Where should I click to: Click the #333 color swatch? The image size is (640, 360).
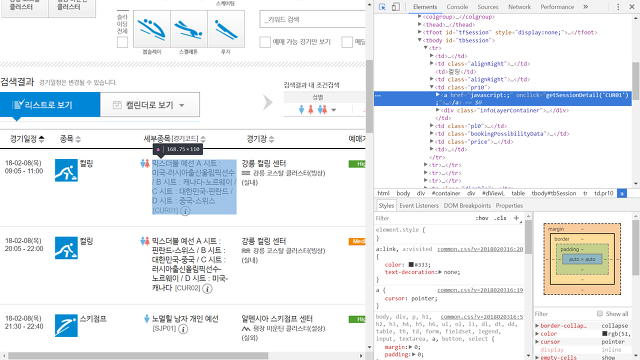411,264
